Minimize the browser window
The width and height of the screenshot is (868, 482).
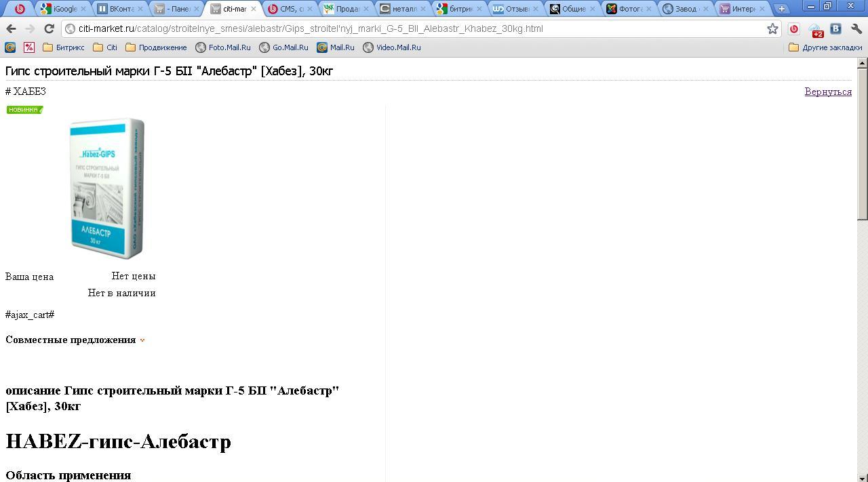811,6
